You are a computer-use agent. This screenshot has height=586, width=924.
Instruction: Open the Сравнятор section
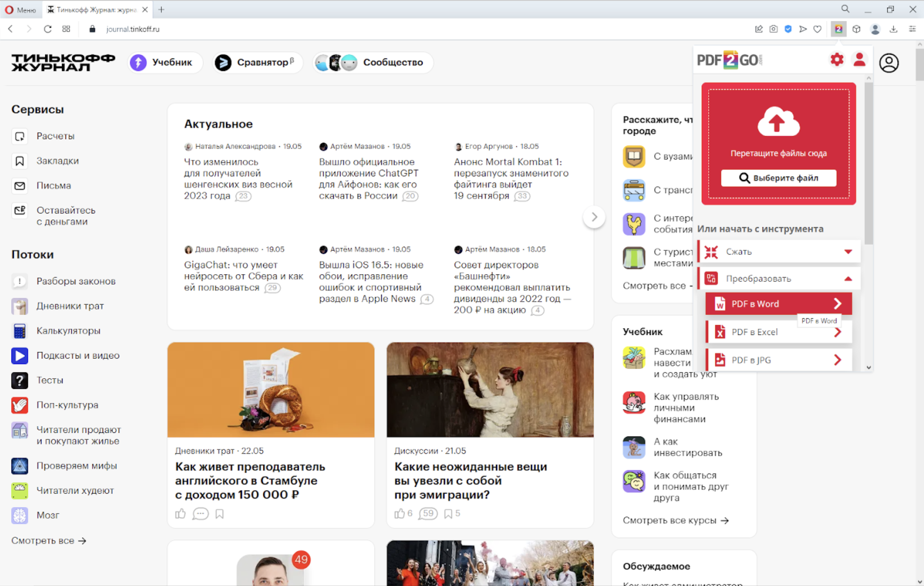258,62
